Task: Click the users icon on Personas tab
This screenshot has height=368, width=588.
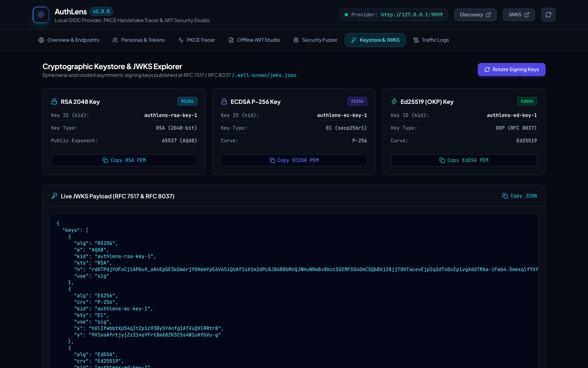Action: [115, 40]
